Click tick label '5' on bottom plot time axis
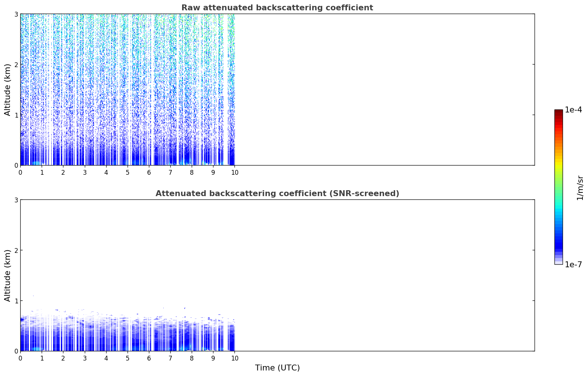Viewport: 588px width, 376px height. tap(128, 358)
